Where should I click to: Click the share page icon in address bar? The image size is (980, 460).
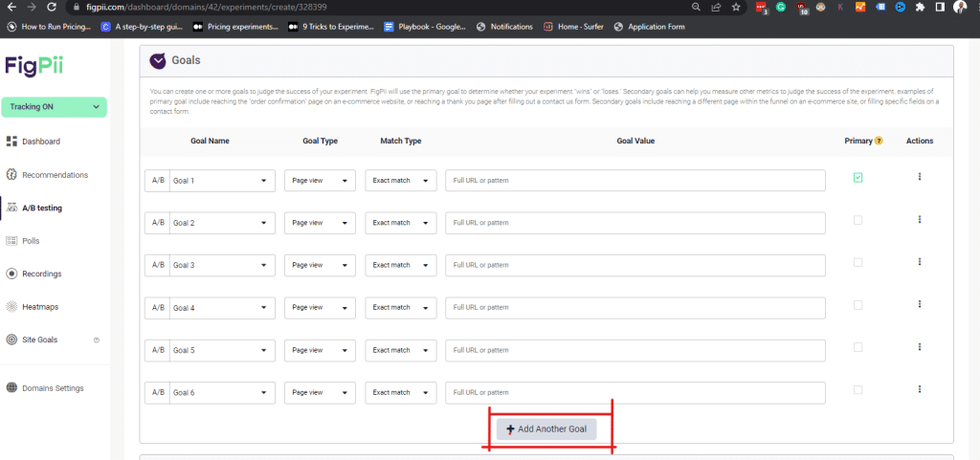coord(716,8)
